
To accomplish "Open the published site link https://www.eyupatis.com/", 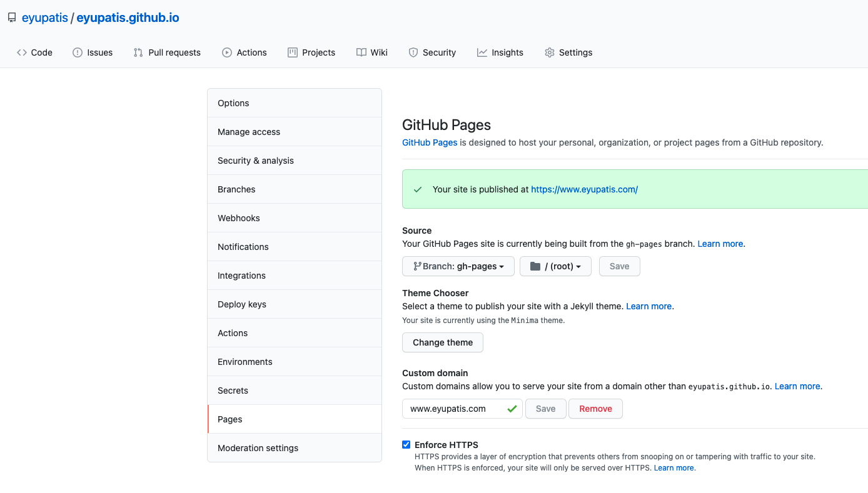I will pos(584,189).
